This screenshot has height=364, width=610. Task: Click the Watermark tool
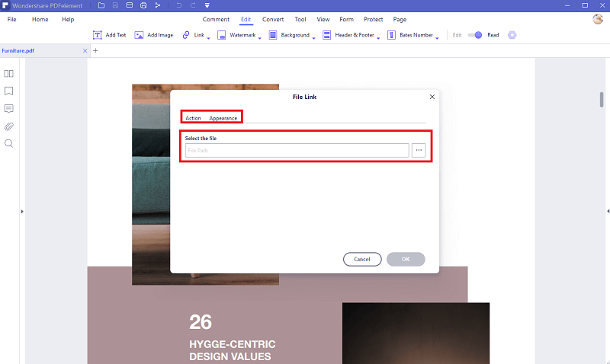[236, 35]
